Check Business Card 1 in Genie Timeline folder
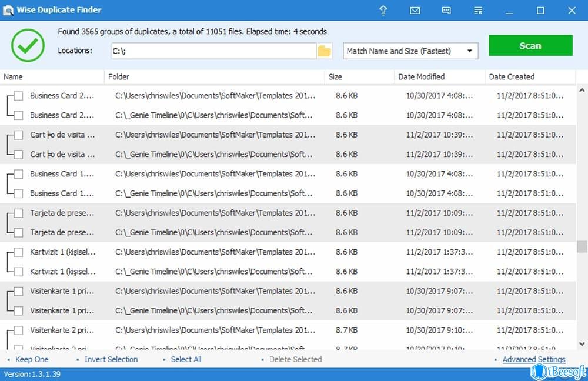The image size is (588, 381). coord(18,193)
